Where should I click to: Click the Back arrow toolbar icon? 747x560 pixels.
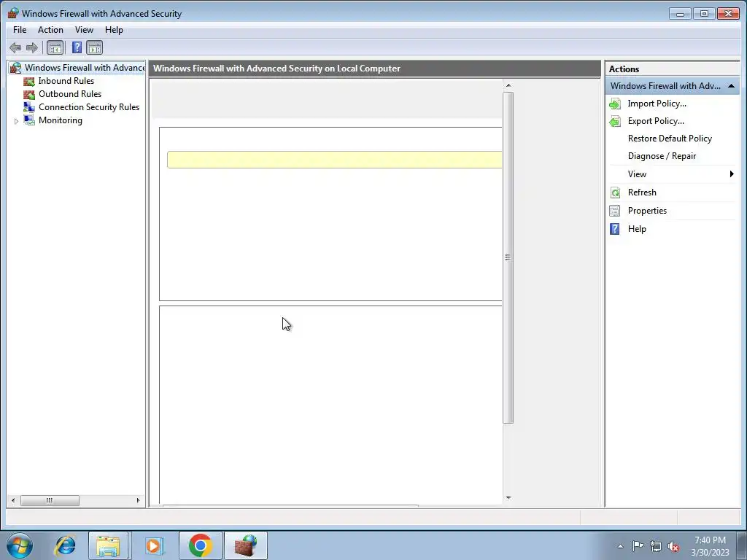click(x=15, y=47)
